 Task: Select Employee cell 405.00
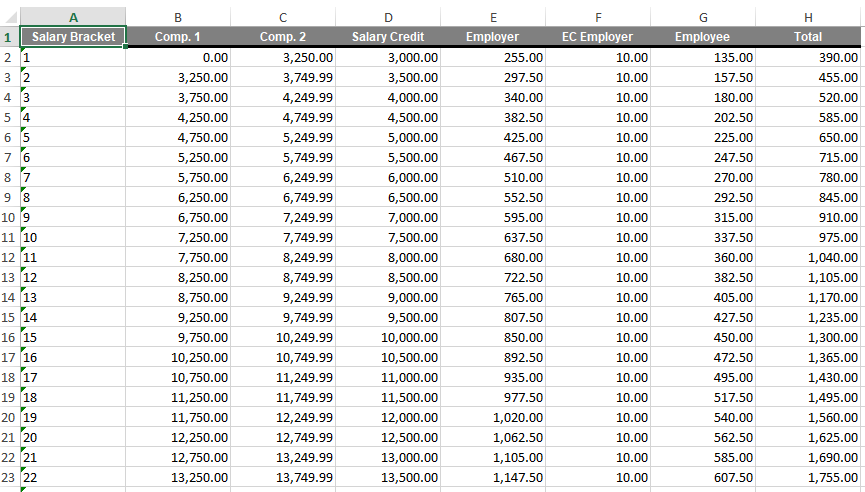click(x=703, y=298)
